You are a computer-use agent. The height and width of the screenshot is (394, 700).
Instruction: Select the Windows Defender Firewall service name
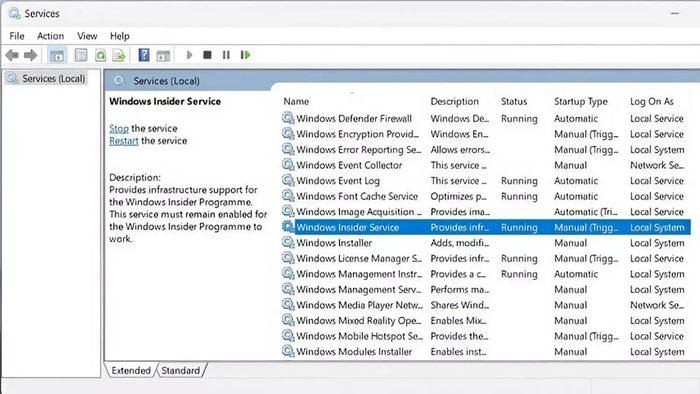pyautogui.click(x=354, y=119)
